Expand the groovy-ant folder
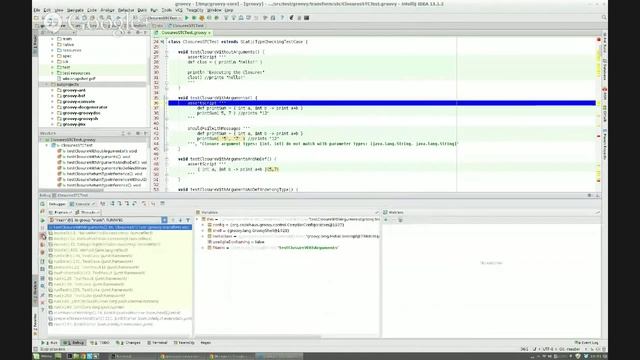The height and width of the screenshot is (360, 640). [x=53, y=90]
